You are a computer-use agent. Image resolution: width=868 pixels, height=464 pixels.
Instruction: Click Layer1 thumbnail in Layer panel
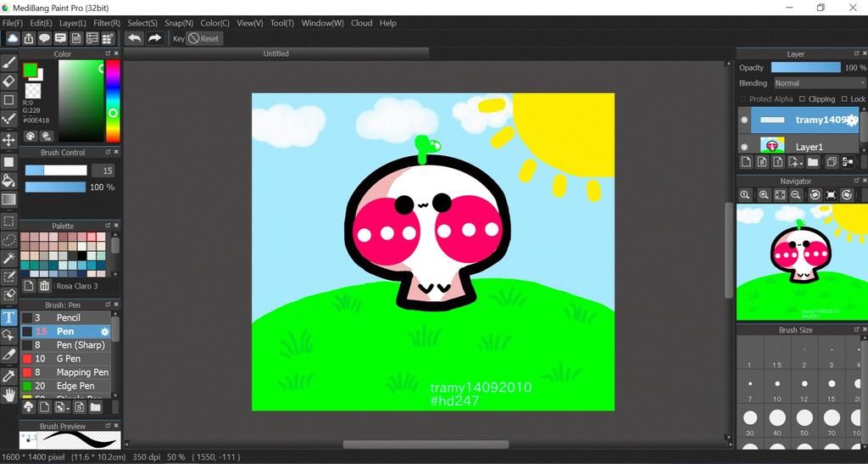(771, 146)
